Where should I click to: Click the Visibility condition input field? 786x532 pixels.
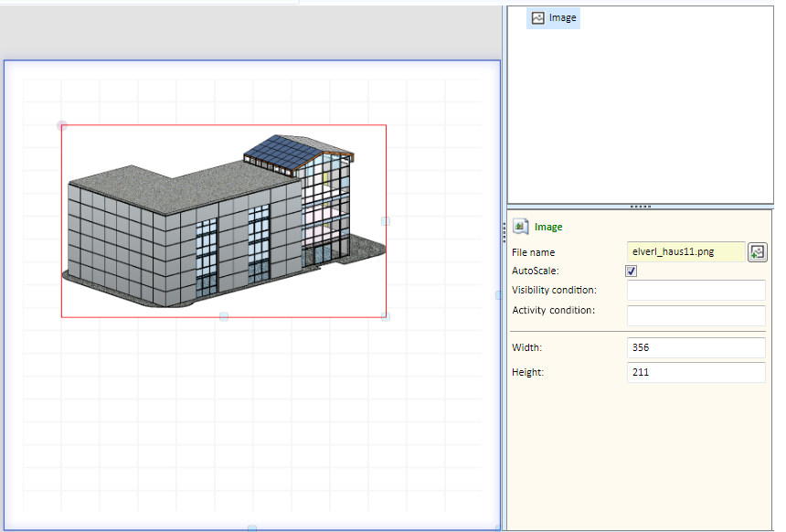(x=696, y=291)
